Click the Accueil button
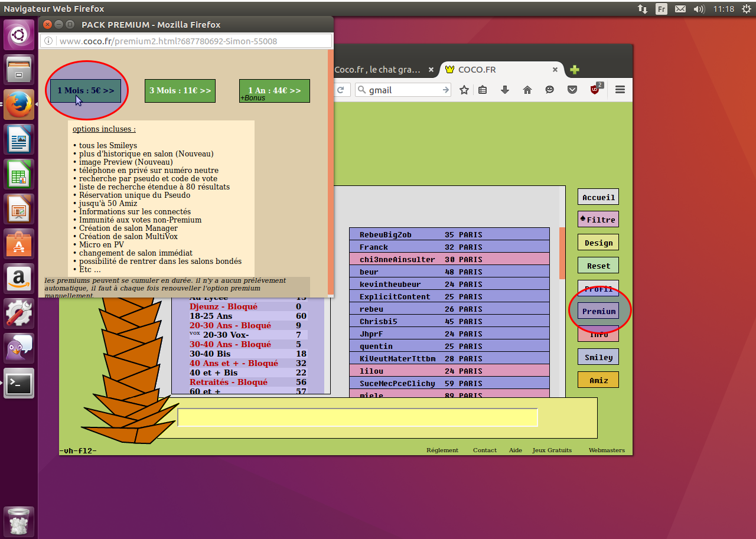The height and width of the screenshot is (539, 756). click(598, 197)
